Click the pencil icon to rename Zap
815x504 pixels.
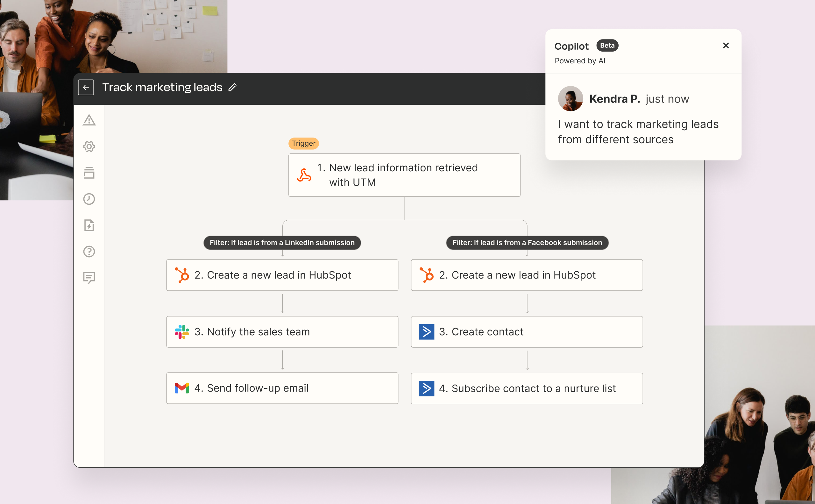232,87
